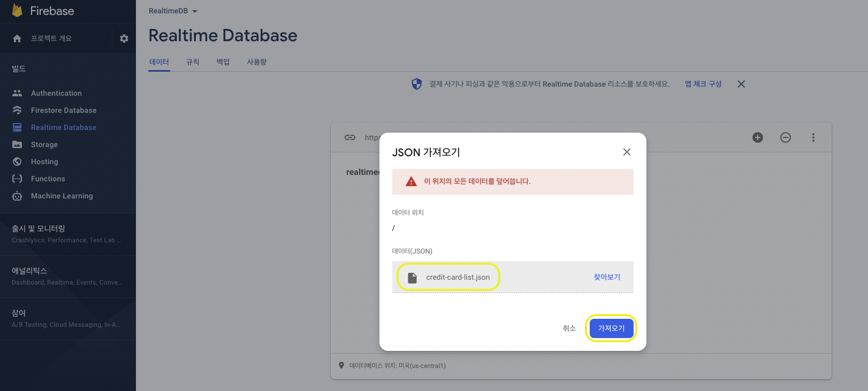Switch to the 백업 tab

tap(223, 62)
